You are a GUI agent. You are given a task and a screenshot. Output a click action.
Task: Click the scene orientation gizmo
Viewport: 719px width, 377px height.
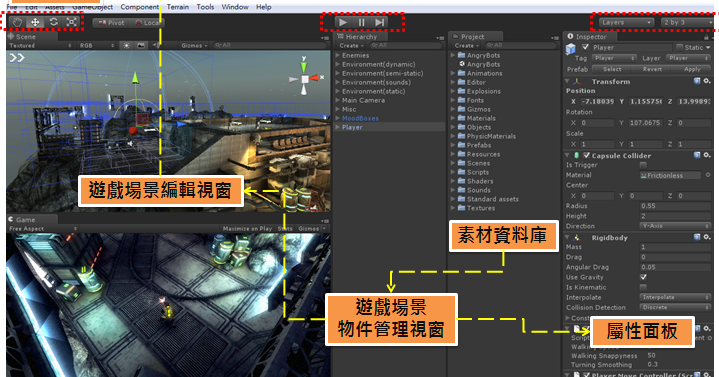[304, 78]
